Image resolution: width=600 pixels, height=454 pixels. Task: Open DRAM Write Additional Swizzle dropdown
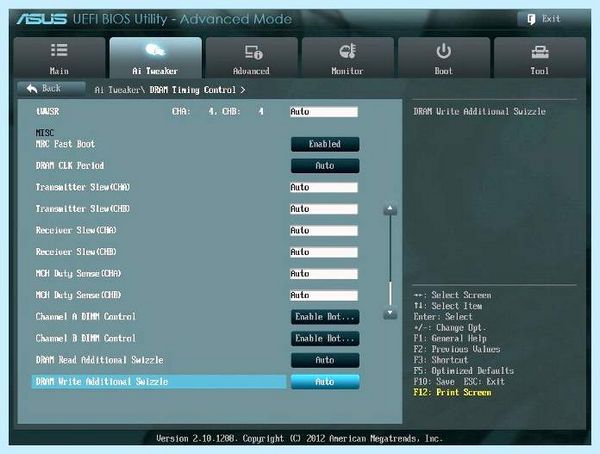(x=325, y=382)
